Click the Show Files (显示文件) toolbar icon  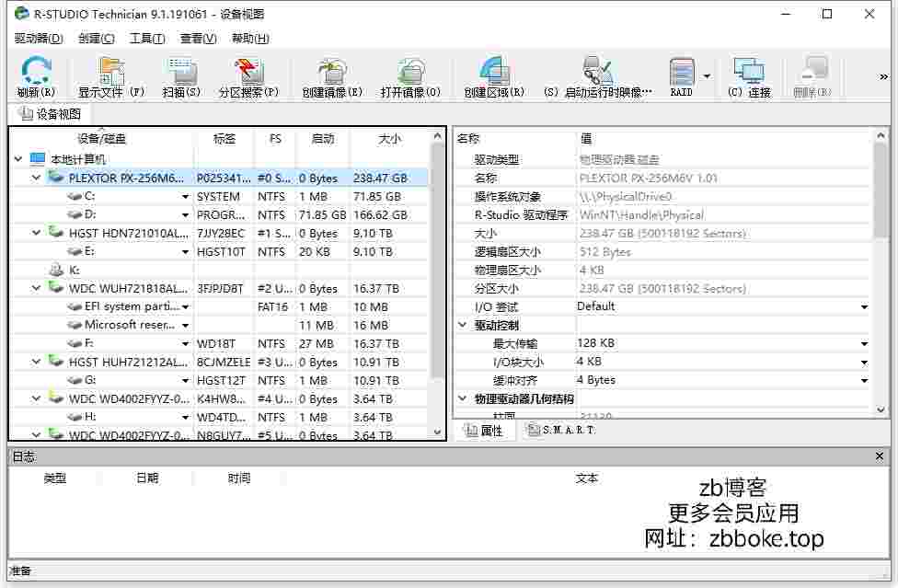click(x=111, y=71)
